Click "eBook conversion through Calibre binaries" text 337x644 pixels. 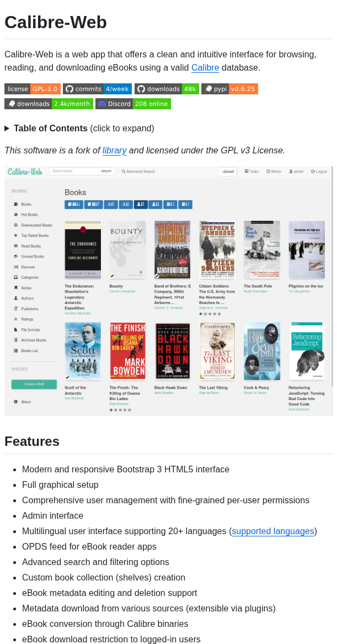coord(105,624)
